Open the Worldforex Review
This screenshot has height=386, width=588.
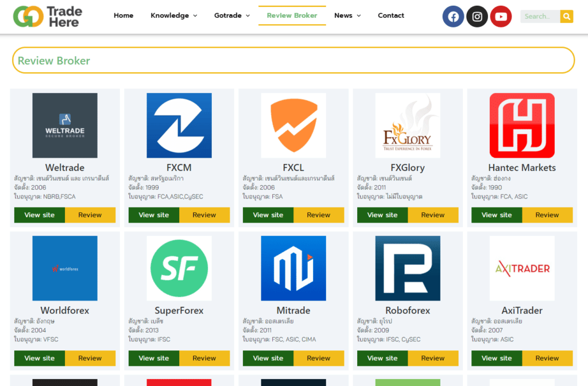[x=90, y=358]
